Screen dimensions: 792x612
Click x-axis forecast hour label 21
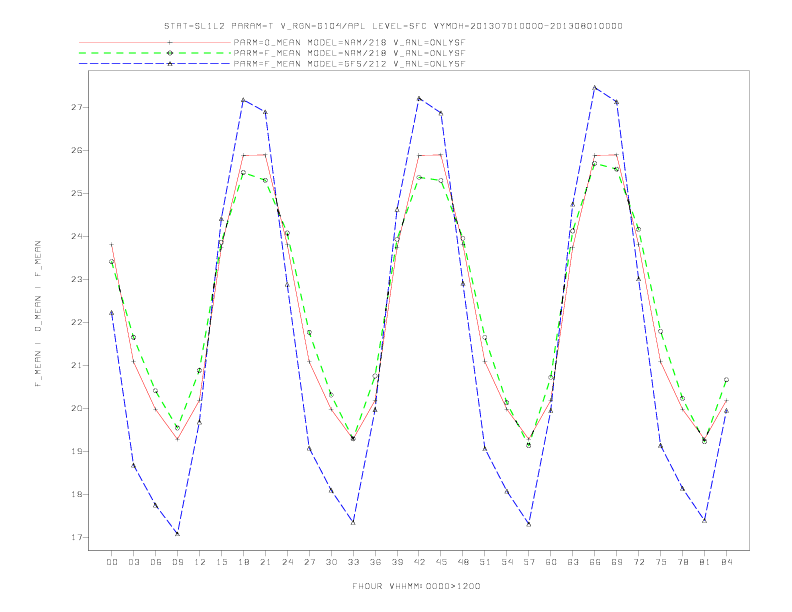click(x=265, y=562)
